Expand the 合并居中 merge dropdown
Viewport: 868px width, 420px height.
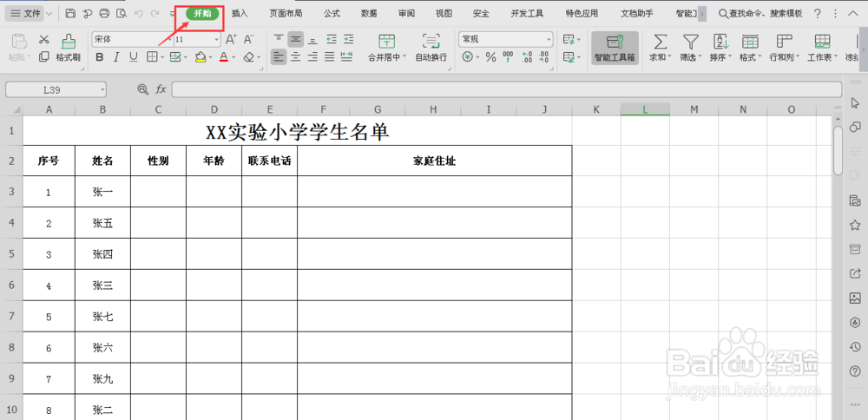click(404, 57)
